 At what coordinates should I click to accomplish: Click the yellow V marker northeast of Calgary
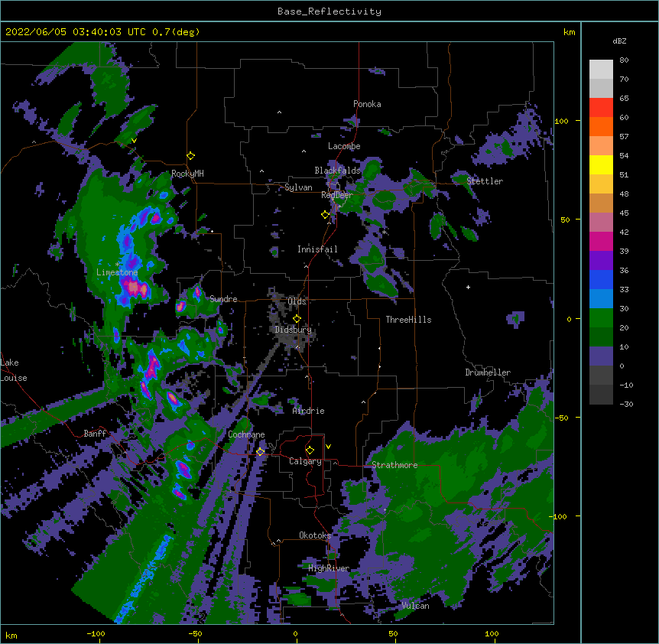coord(328,447)
